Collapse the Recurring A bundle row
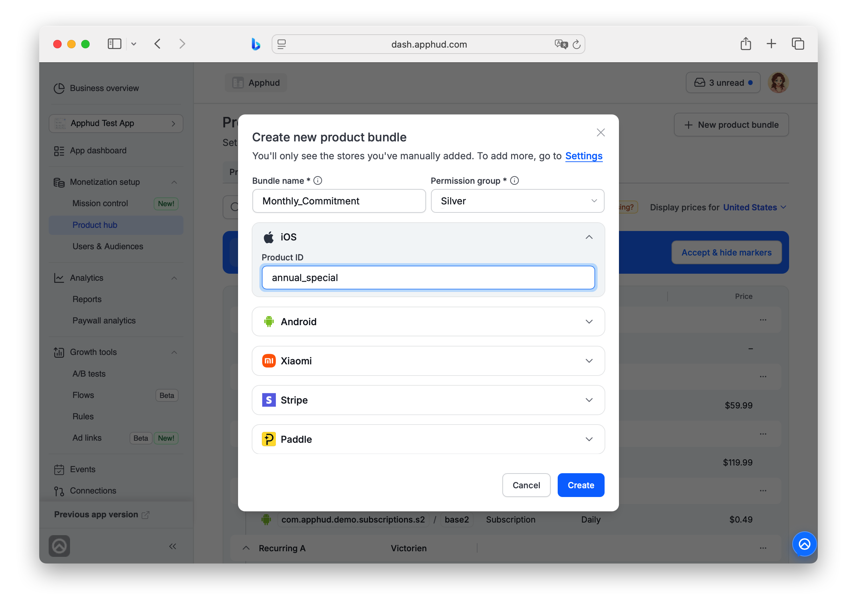Viewport: 857px width, 616px height. coord(246,548)
